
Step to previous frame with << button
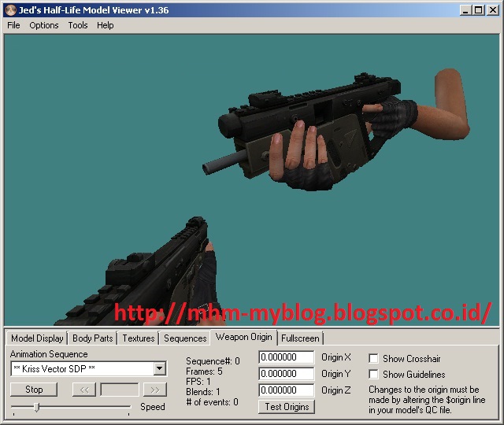coord(84,390)
